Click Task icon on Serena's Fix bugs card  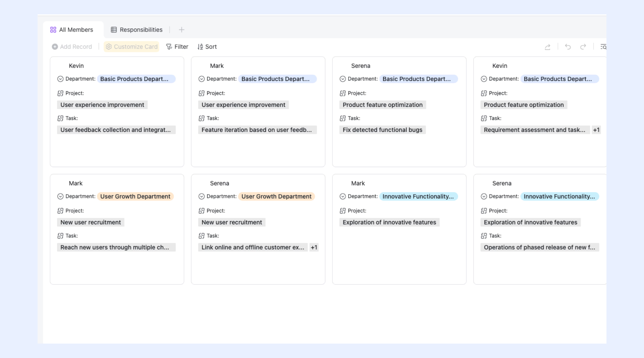[x=343, y=118]
